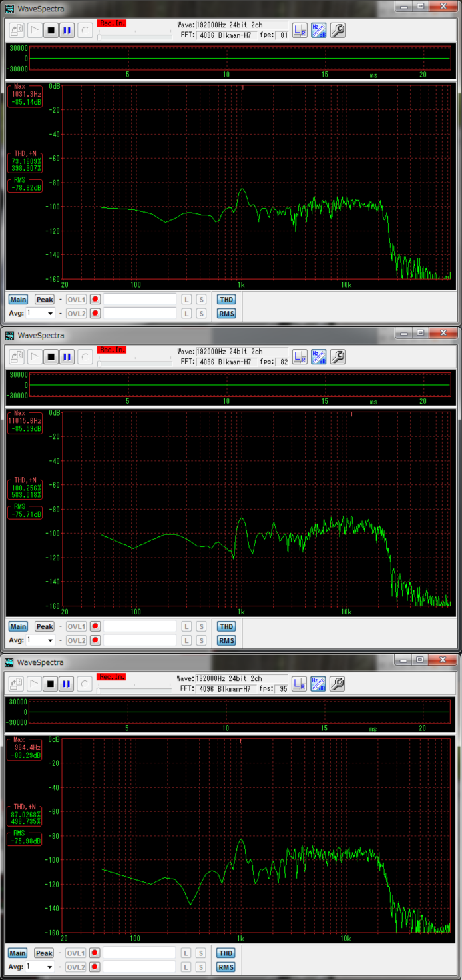462x980 pixels.
Task: Click the OVL1 text field, 1031.3Hz window
Action: pyautogui.click(x=140, y=300)
